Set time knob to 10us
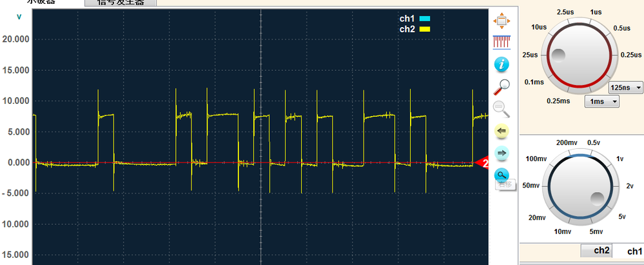The image size is (644, 265). click(x=539, y=27)
